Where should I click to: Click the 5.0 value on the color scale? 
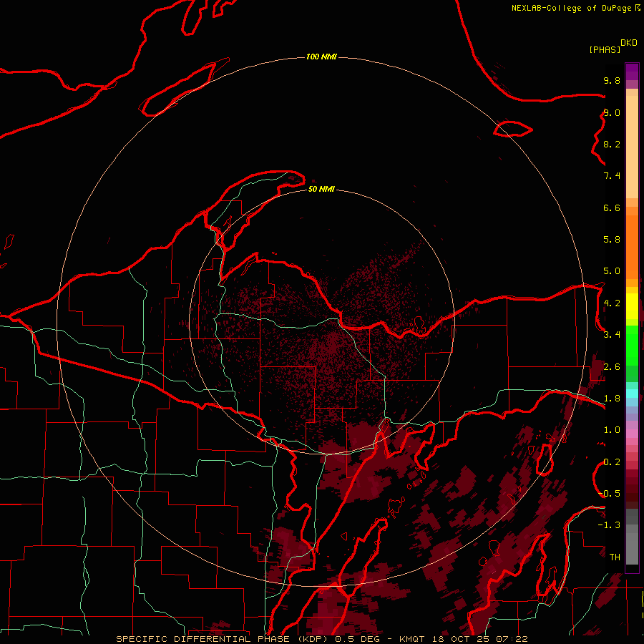coord(612,271)
